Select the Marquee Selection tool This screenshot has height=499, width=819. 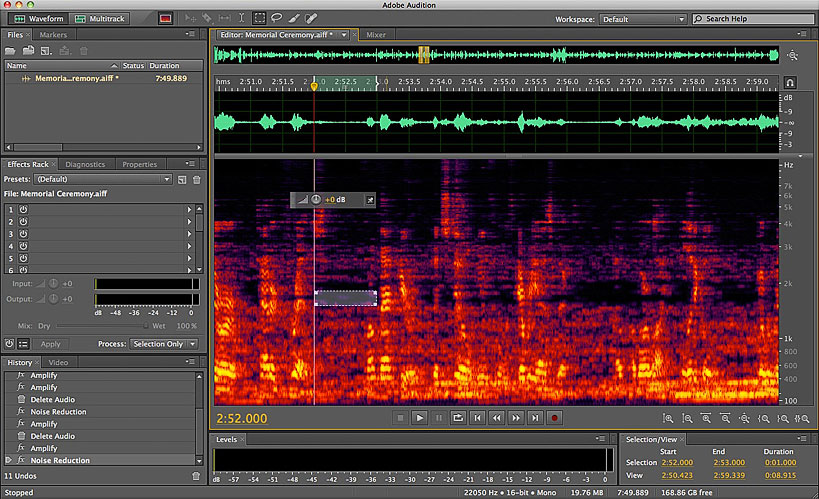[259, 18]
